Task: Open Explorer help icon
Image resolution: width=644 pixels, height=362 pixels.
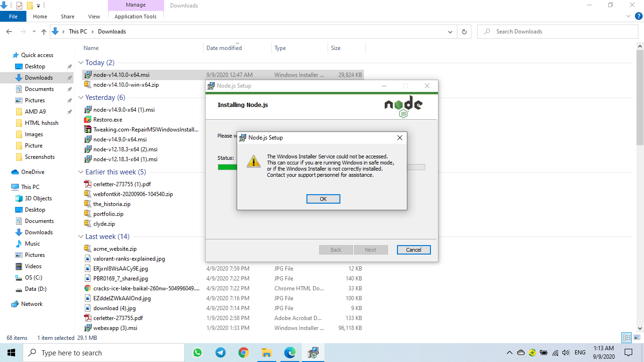Action: pos(638,16)
